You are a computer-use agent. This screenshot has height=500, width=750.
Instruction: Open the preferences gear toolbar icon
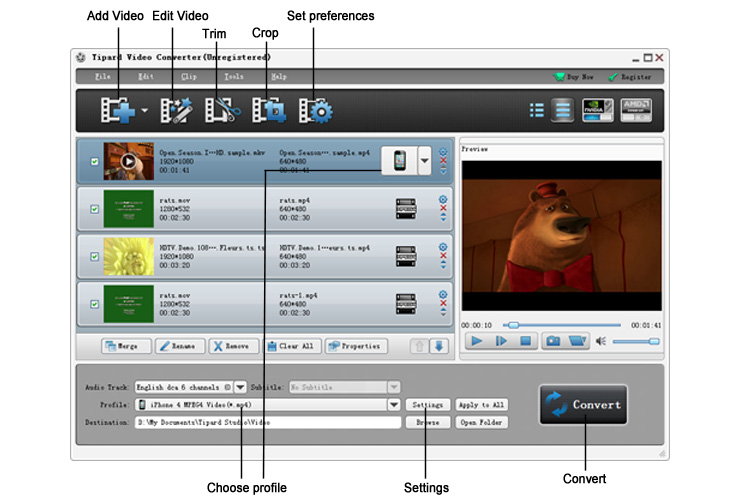tap(316, 111)
